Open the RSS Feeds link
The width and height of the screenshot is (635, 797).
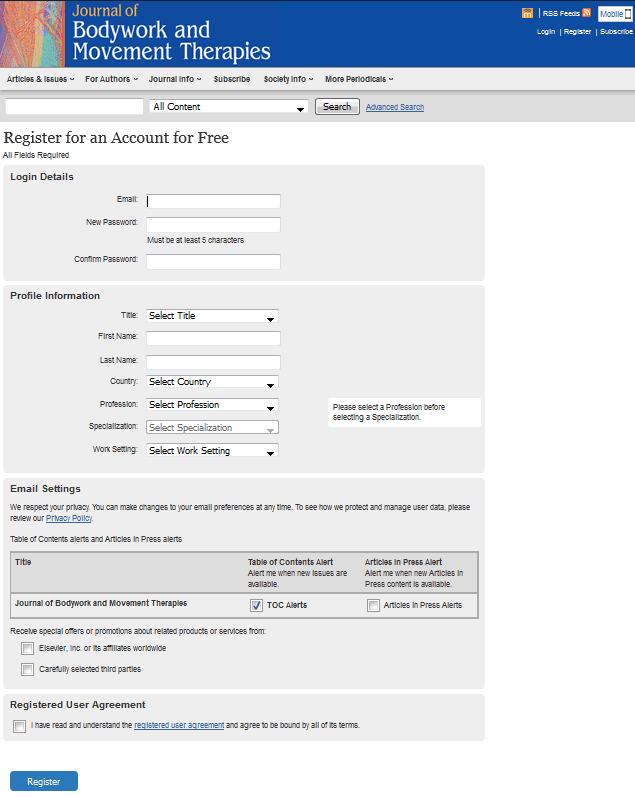[x=561, y=14]
